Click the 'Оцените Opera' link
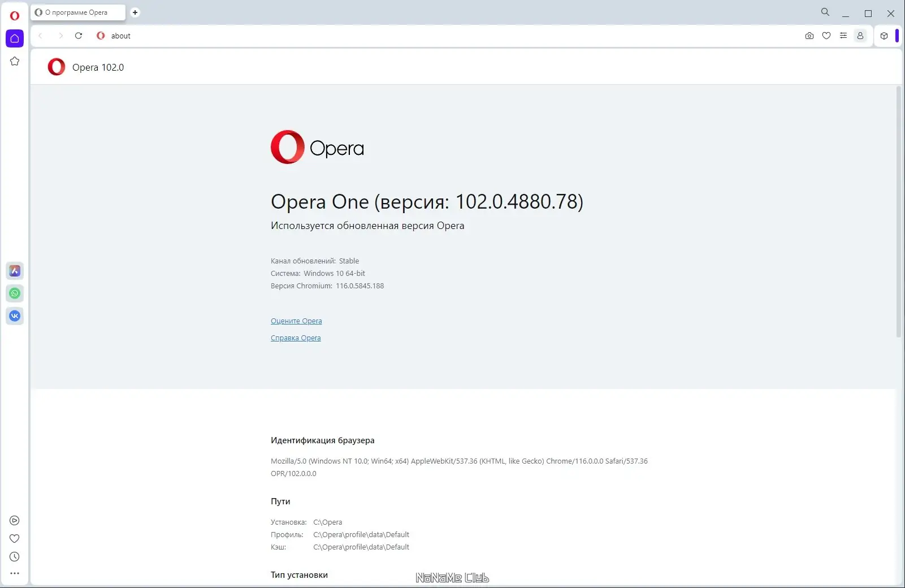This screenshot has width=905, height=588. coord(296,321)
